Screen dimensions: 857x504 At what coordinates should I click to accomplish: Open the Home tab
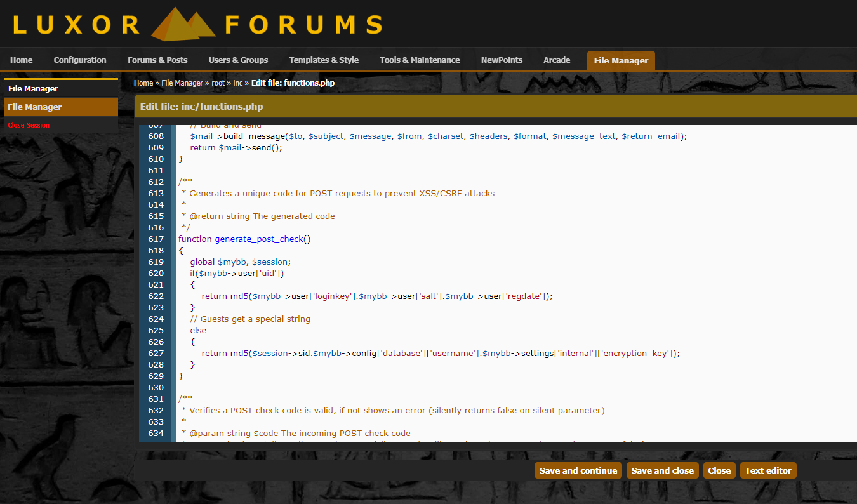(x=22, y=60)
